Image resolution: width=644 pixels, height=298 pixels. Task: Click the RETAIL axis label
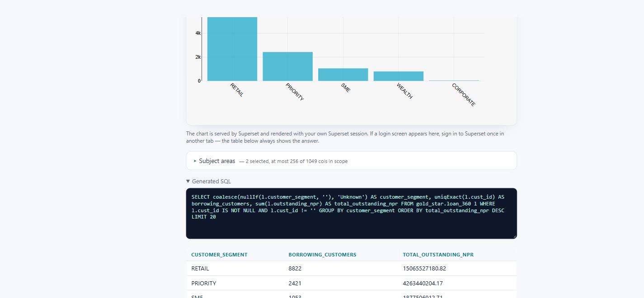237,90
